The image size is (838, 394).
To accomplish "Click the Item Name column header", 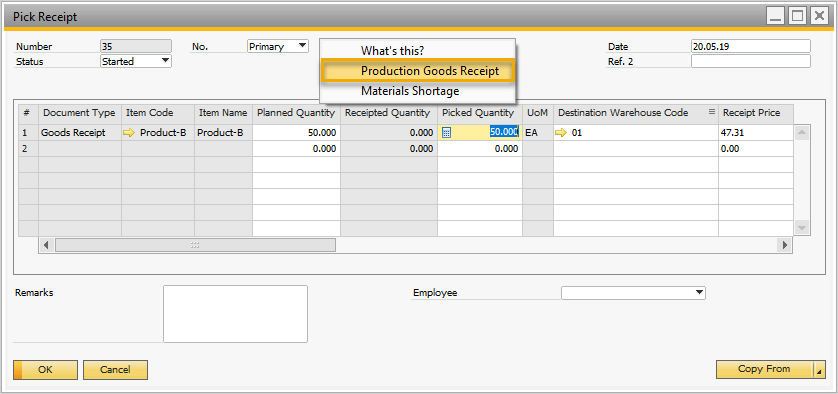I will click(x=223, y=113).
